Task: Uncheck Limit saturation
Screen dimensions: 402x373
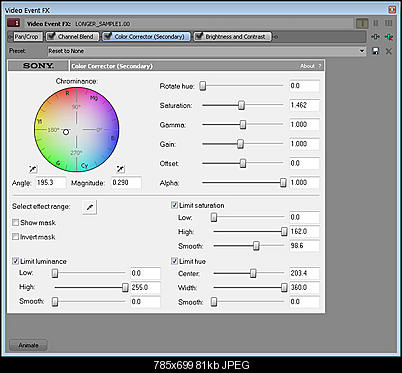Action: click(174, 205)
